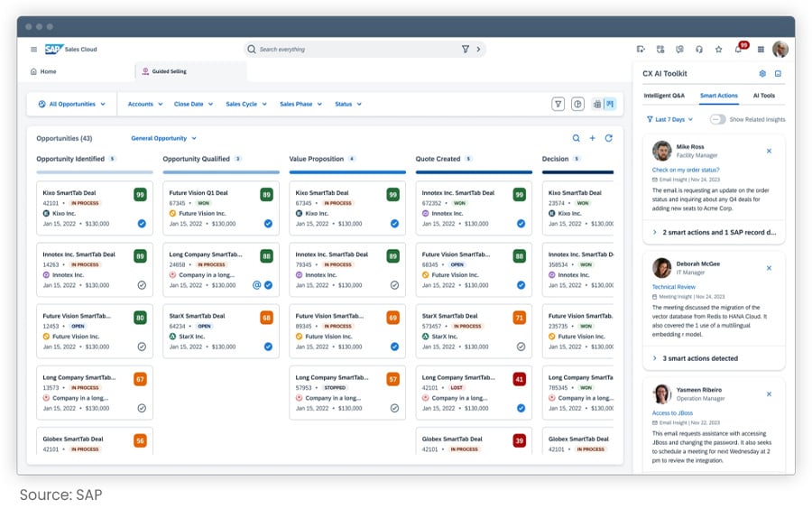
Task: Open Future Vision Inc. account on deal 68345
Action: tap(450, 275)
